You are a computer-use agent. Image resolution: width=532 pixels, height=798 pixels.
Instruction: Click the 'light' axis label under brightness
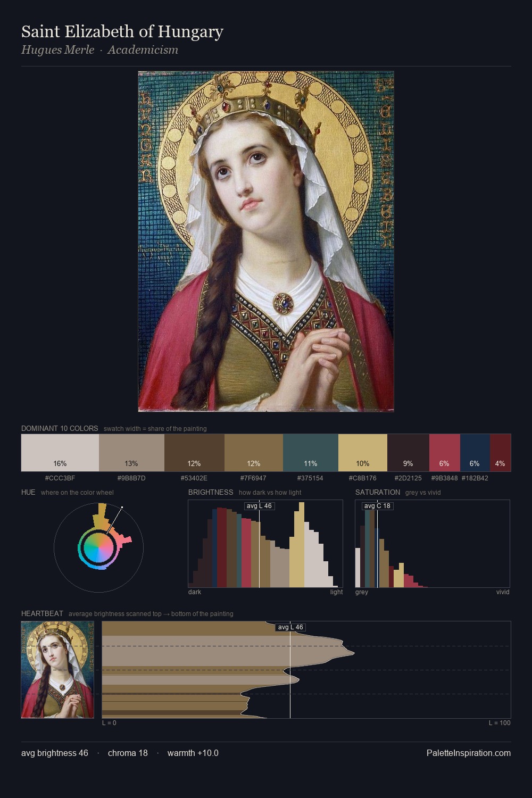[336, 592]
